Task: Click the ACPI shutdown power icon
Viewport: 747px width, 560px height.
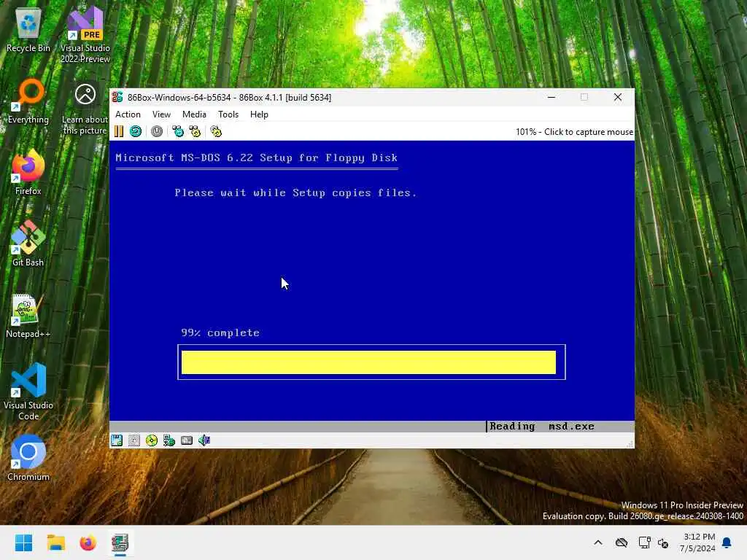Action: point(157,131)
